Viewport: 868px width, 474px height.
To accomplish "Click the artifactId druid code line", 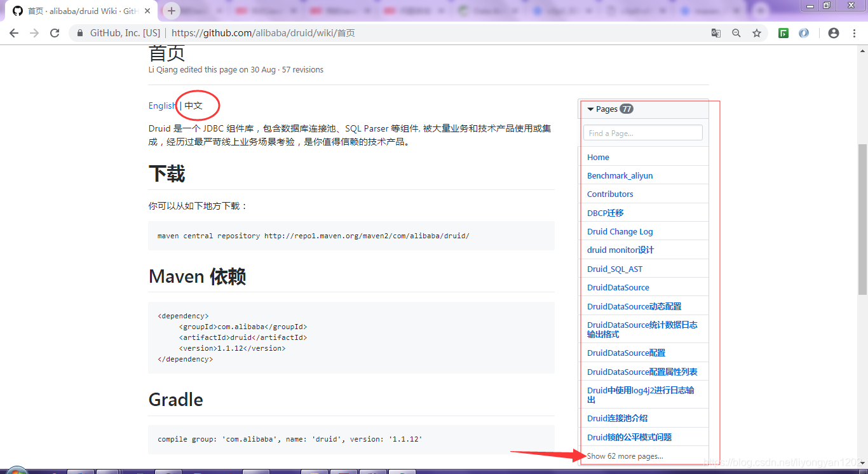I will click(243, 337).
